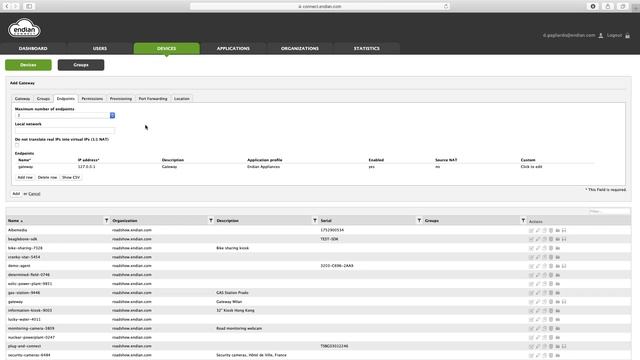The width and height of the screenshot is (640, 360).
Task: Switch to the Gateway form tab
Action: point(22,99)
